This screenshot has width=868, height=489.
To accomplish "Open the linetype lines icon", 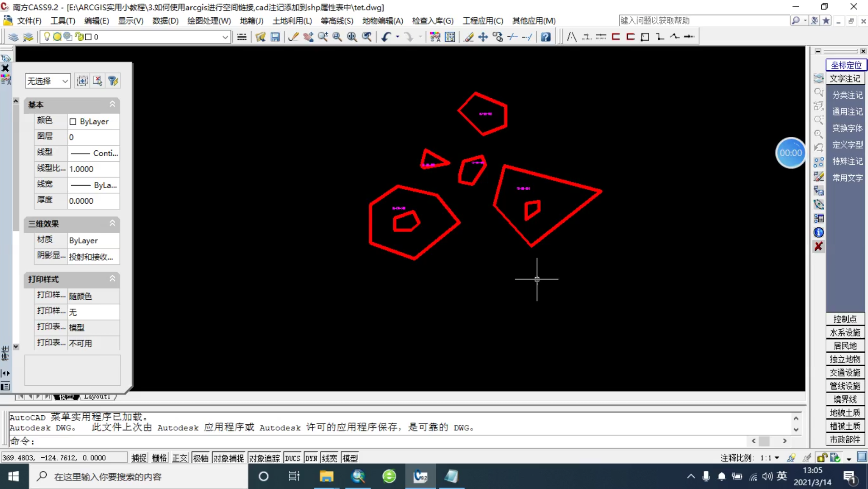I will (242, 37).
